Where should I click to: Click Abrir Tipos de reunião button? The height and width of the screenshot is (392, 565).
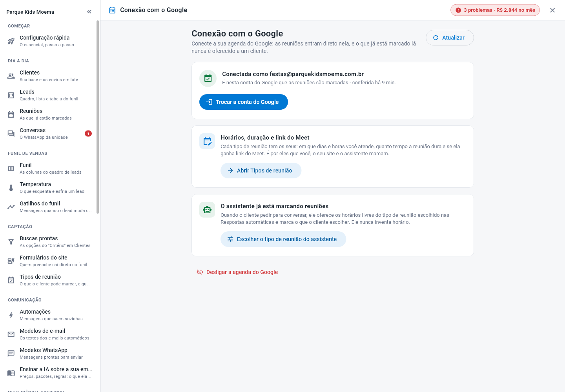[261, 171]
